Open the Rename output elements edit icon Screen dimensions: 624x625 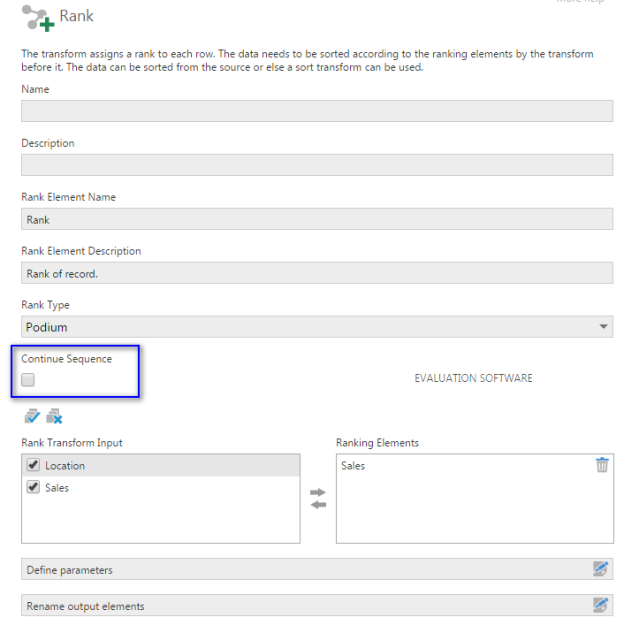pos(600,605)
